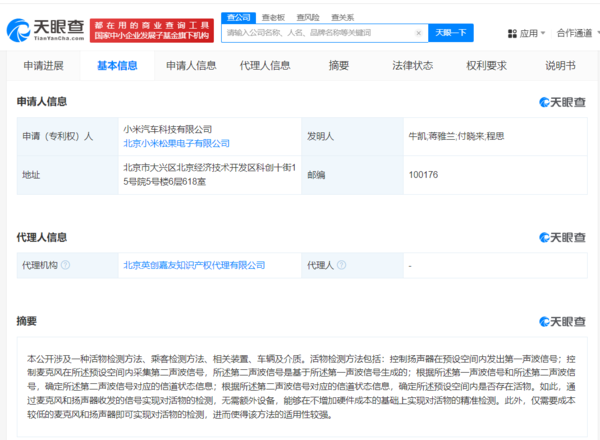Click the Tianyancha logo at top left
Screen dimensions: 600x440
click(46, 26)
